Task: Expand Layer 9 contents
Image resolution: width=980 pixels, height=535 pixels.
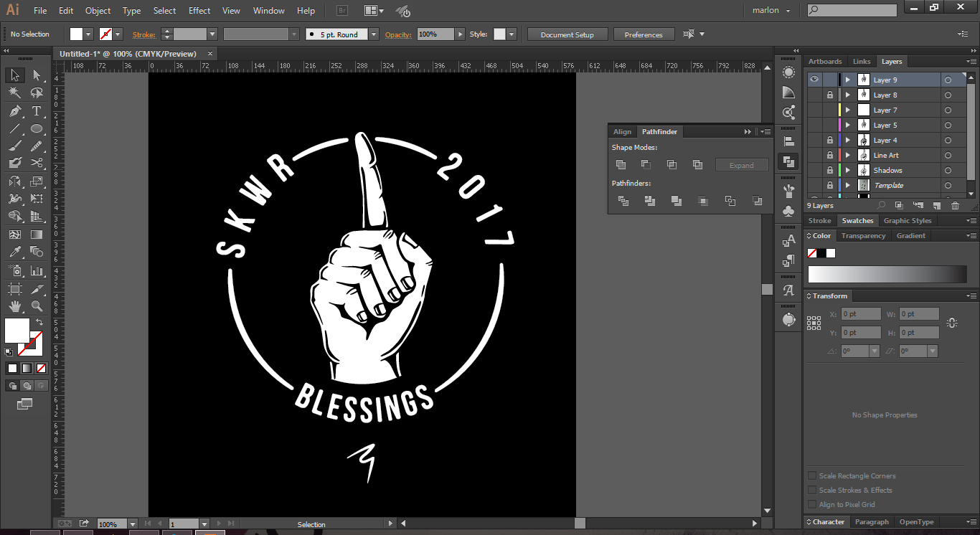Action: (x=847, y=80)
